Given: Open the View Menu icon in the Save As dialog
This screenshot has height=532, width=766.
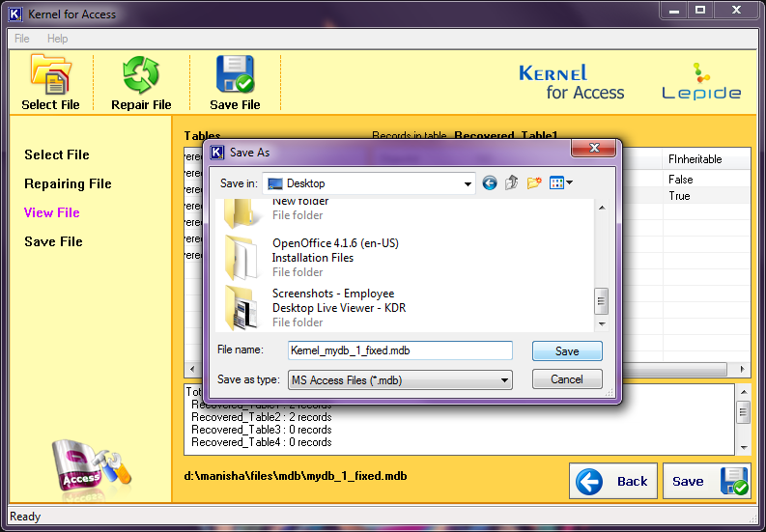Looking at the screenshot, I should click(x=561, y=183).
